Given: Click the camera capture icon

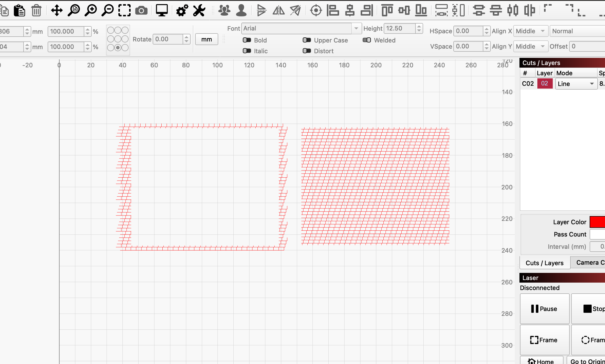Looking at the screenshot, I should (x=141, y=10).
